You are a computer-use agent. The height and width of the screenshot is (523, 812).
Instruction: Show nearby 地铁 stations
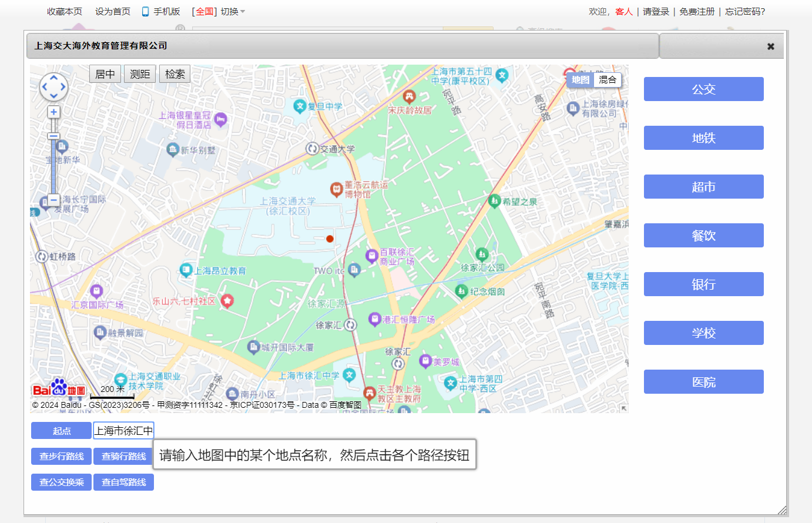pos(703,138)
